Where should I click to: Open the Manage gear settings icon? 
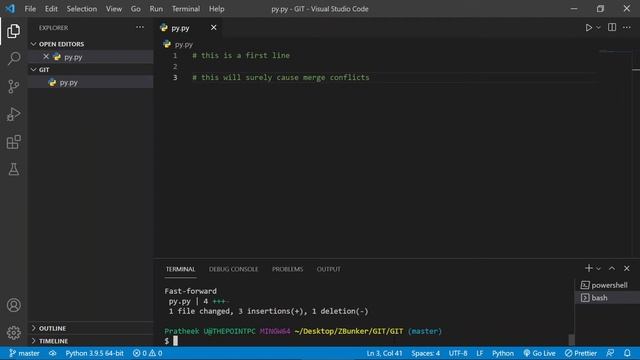(x=13, y=333)
